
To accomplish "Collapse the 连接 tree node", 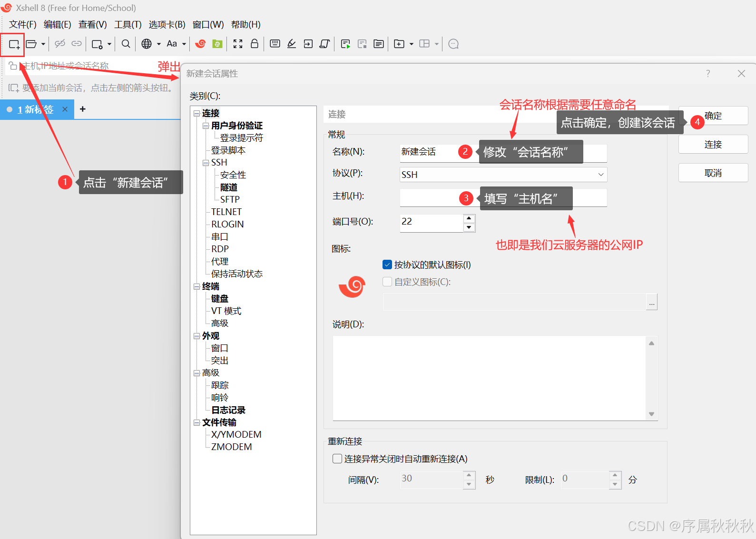I will [196, 113].
